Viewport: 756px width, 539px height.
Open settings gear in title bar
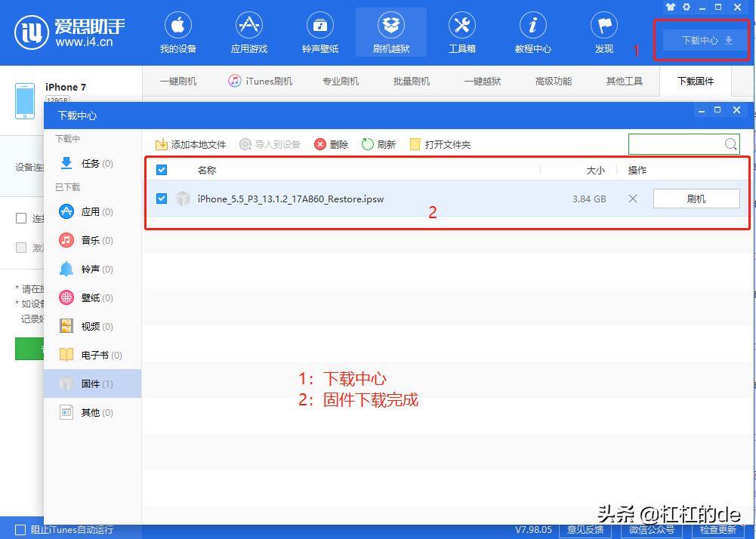pyautogui.click(x=686, y=8)
